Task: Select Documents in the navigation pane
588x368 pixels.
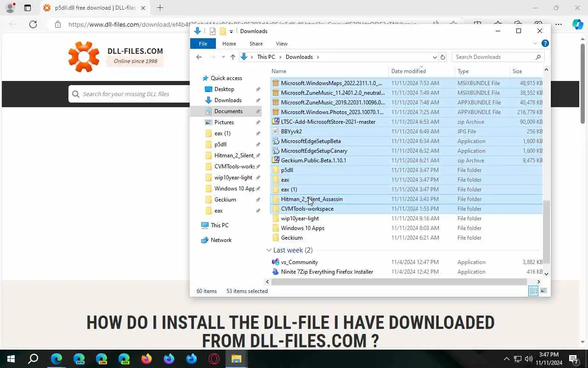Action: (x=228, y=111)
